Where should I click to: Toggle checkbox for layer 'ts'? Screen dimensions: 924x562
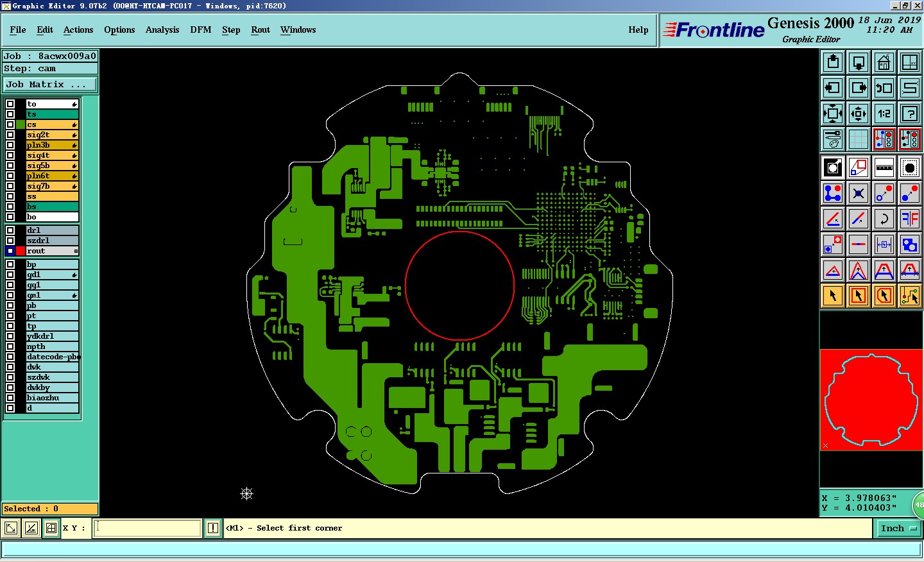point(10,114)
